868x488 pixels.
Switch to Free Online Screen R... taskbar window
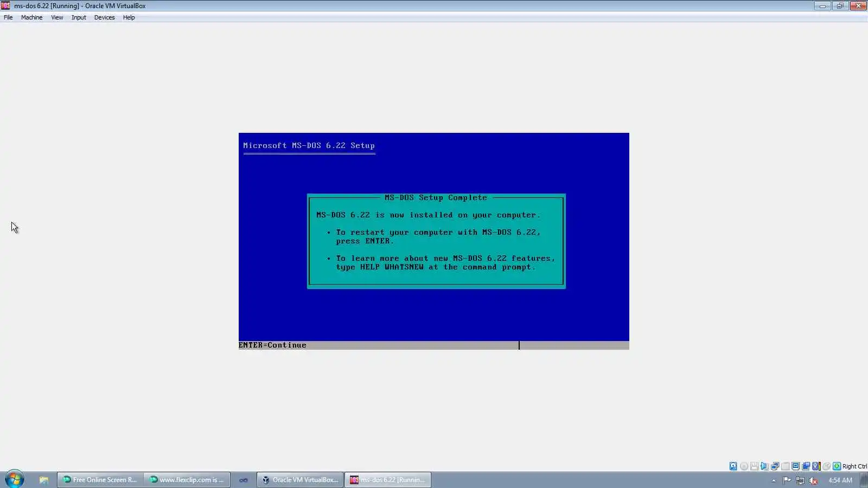[100, 480]
